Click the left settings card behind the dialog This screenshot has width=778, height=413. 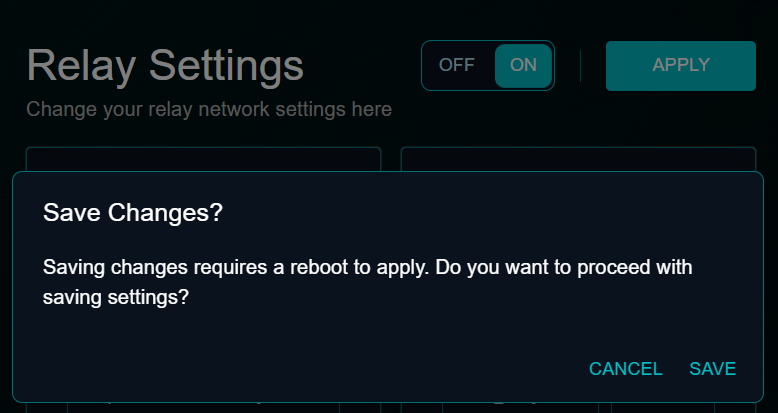tap(203, 159)
